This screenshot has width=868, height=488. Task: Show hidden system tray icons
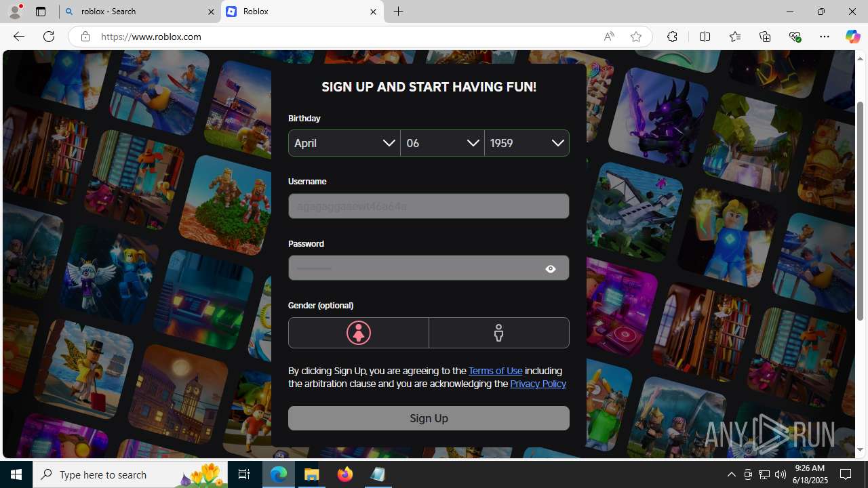click(731, 474)
